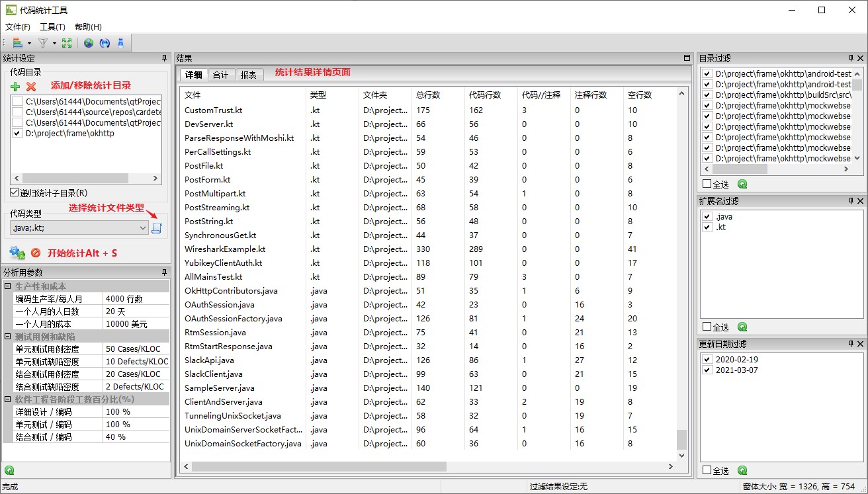Screen dimensions: 868x494
Task: Click the 代码行数 column header
Action: (x=484, y=95)
